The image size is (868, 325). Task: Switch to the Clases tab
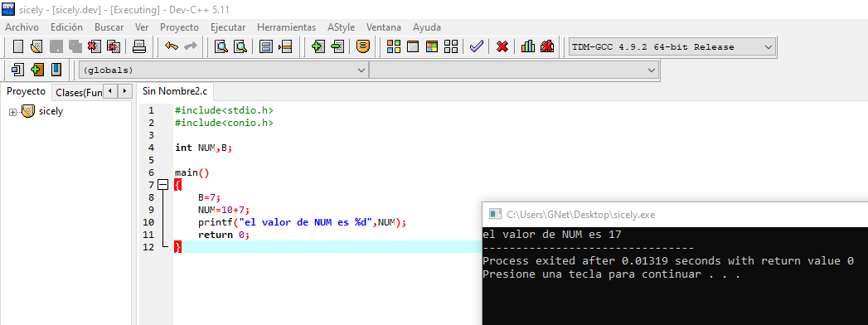[x=78, y=93]
